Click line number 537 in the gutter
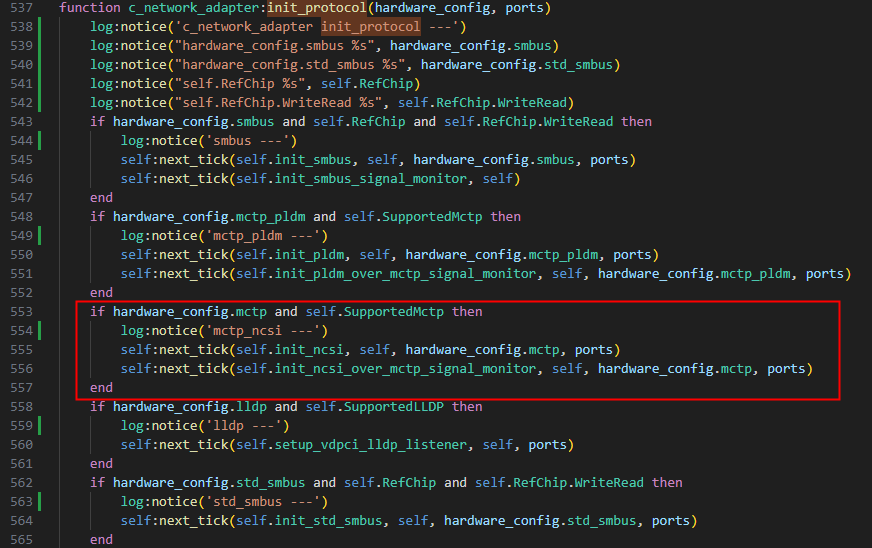 (x=19, y=8)
